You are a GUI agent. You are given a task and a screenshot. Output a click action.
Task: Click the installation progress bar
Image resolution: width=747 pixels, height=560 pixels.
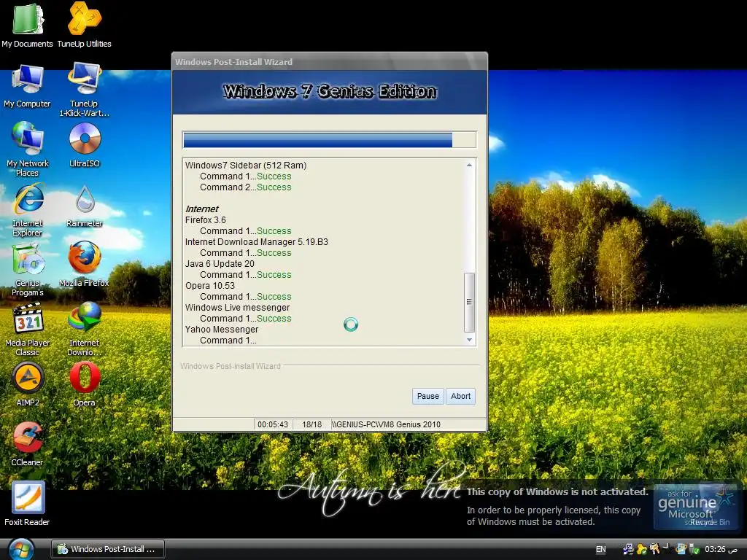point(329,140)
